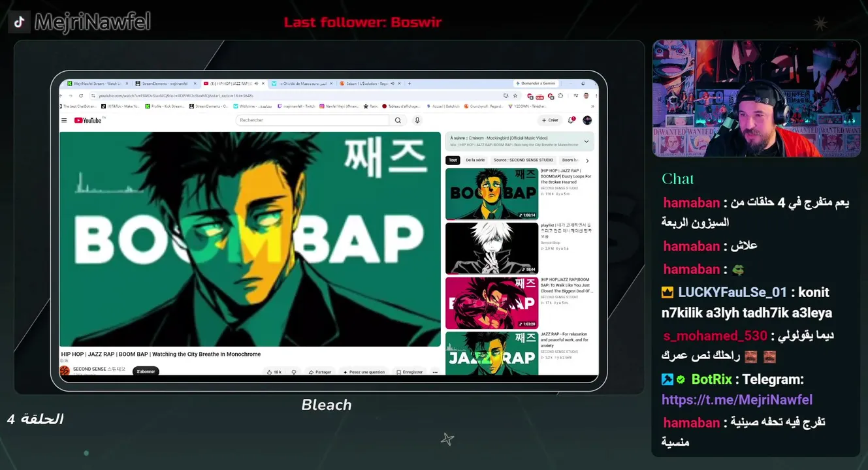Open the Tableau d'affichage bookmark
The height and width of the screenshot is (470, 868).
(402, 106)
